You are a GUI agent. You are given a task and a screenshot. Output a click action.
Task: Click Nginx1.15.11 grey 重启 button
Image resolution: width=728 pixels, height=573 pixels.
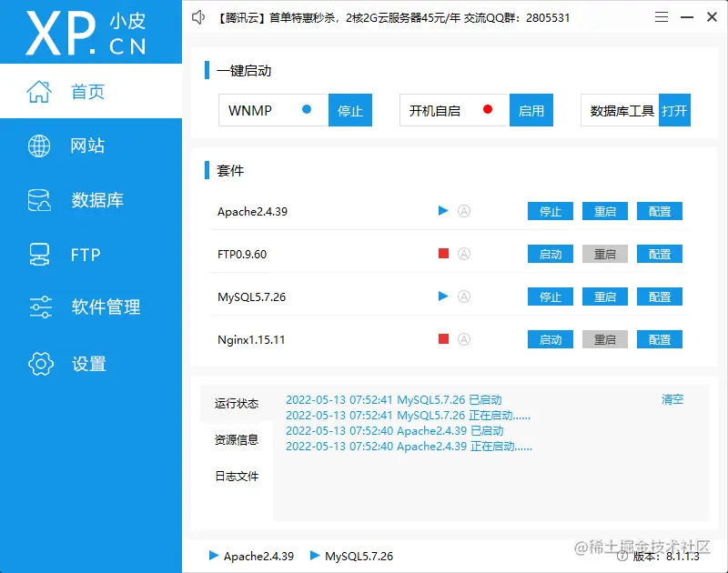point(605,339)
